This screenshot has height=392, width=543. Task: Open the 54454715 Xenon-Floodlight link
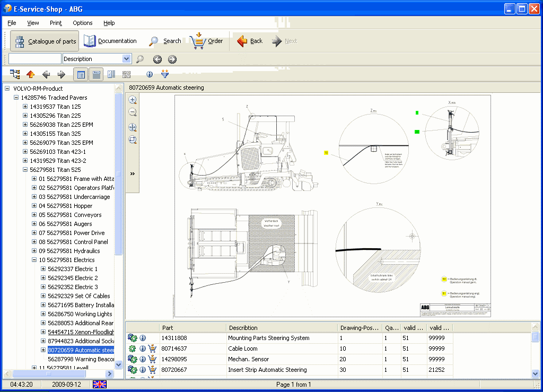point(81,332)
